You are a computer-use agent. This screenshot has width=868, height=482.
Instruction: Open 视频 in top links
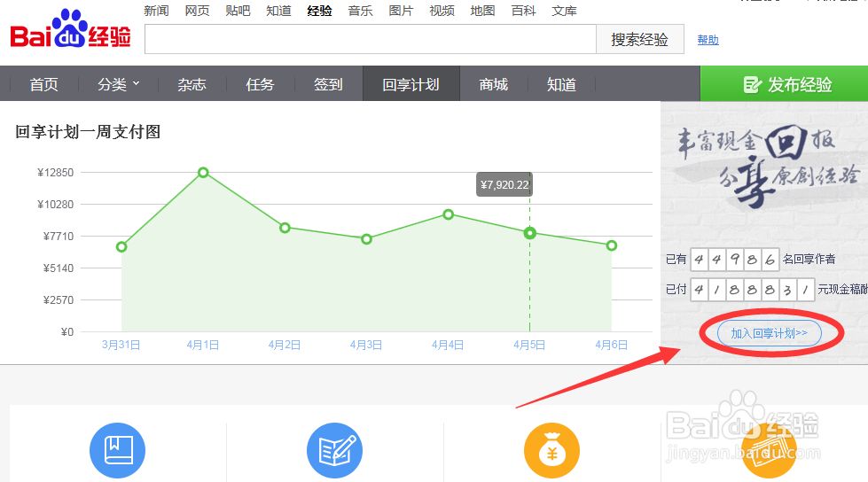[442, 11]
